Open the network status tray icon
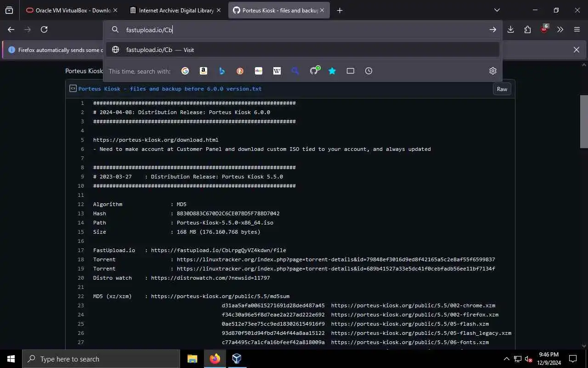 (x=518, y=359)
